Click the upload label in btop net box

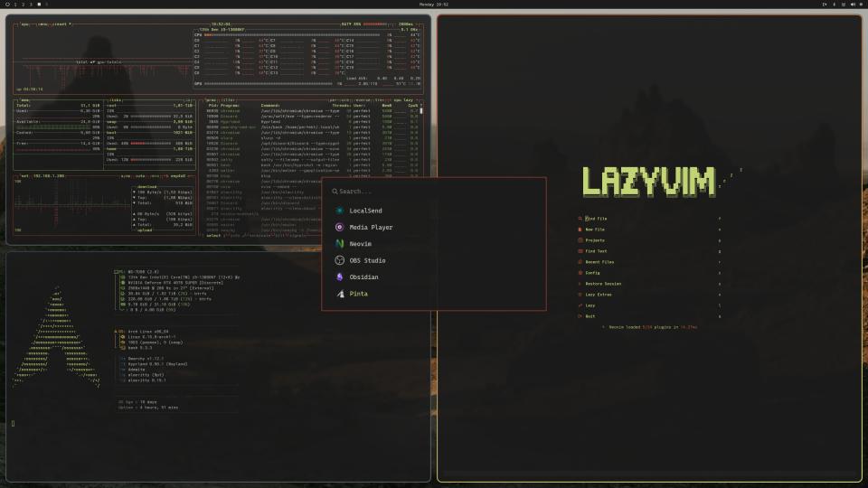(x=145, y=230)
